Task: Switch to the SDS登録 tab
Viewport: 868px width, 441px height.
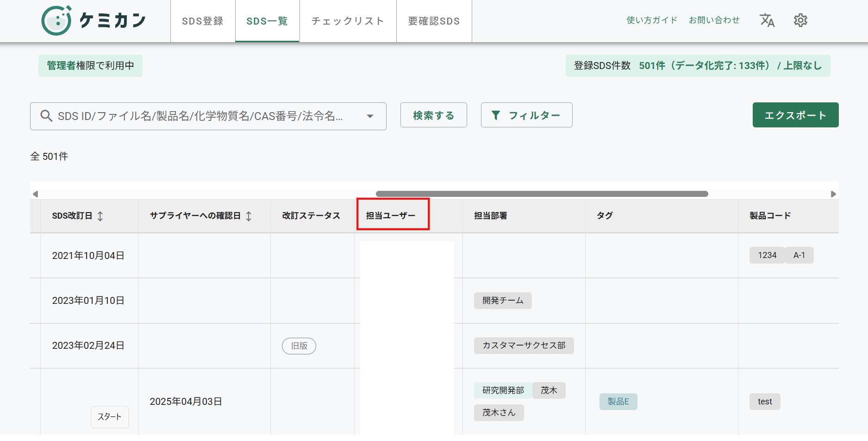Action: (203, 21)
